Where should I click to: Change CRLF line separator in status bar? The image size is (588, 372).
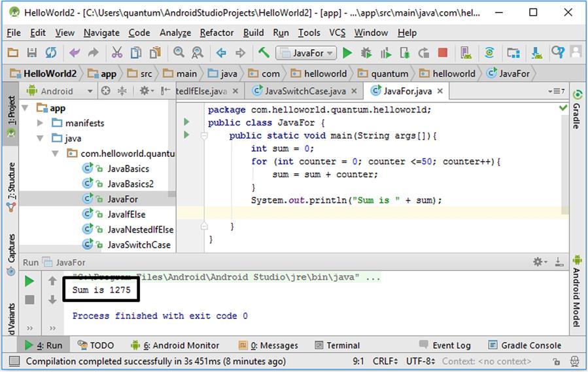click(x=385, y=361)
